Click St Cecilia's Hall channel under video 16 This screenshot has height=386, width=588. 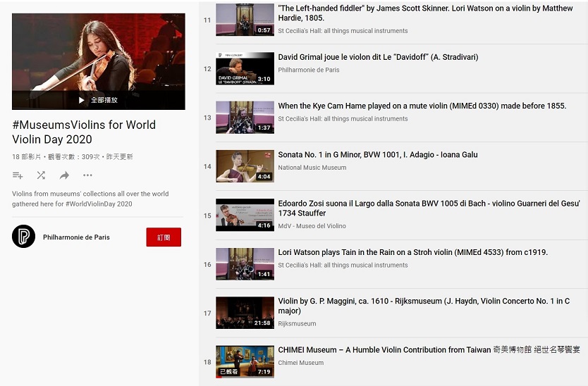343,265
